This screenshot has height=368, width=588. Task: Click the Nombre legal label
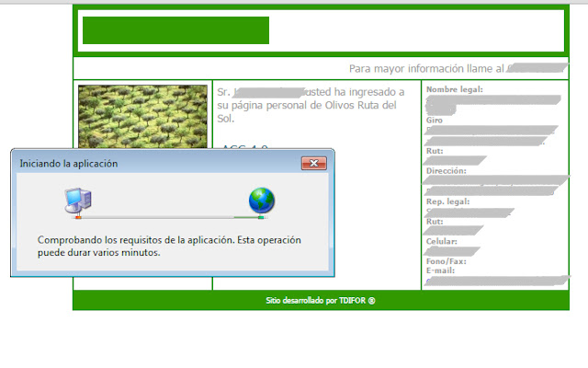455,89
